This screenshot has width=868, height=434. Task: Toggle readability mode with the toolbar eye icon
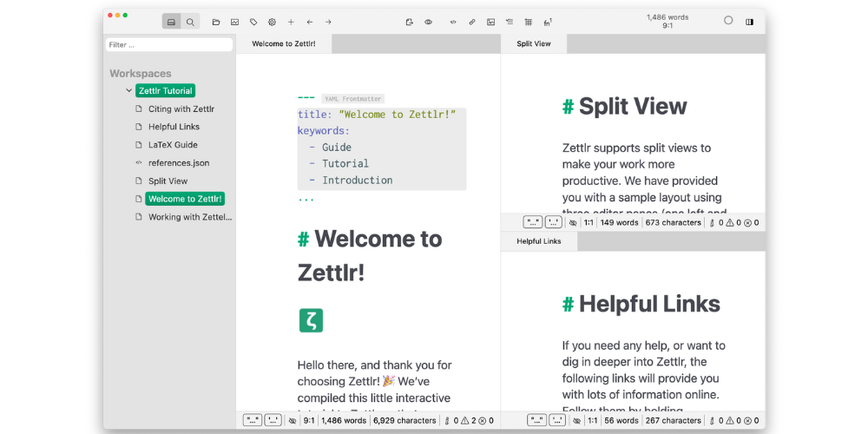(x=428, y=22)
